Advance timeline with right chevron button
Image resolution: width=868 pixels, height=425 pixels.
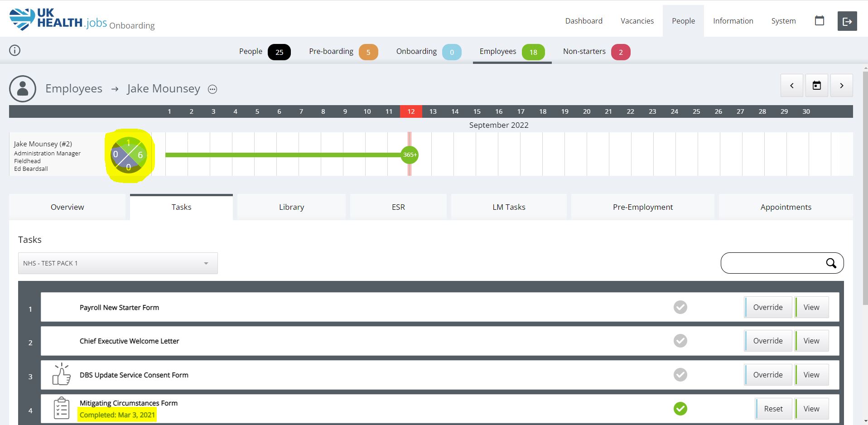point(841,86)
